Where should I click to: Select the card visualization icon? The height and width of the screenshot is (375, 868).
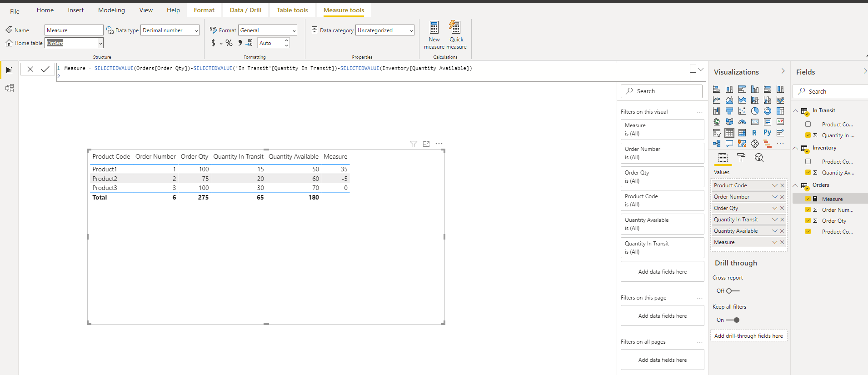[x=755, y=122]
